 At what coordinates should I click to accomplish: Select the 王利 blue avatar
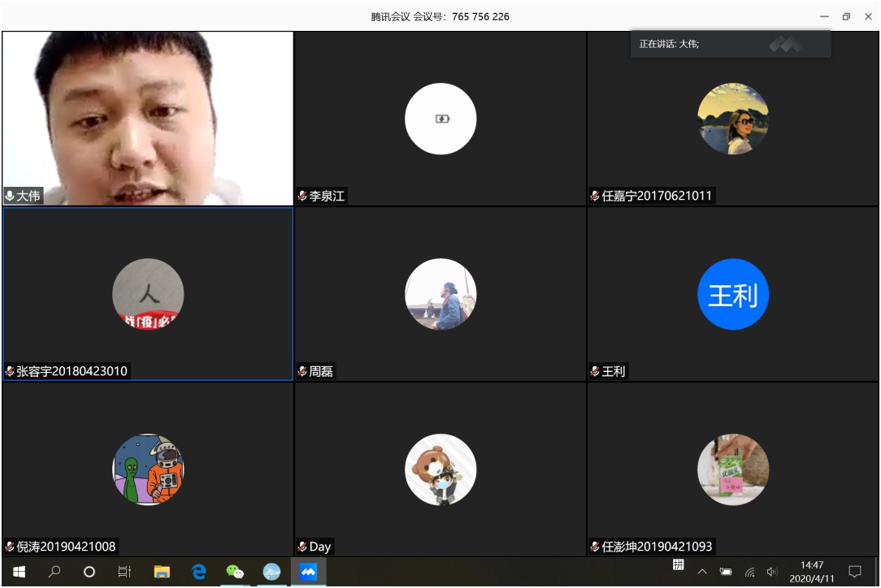pos(732,294)
